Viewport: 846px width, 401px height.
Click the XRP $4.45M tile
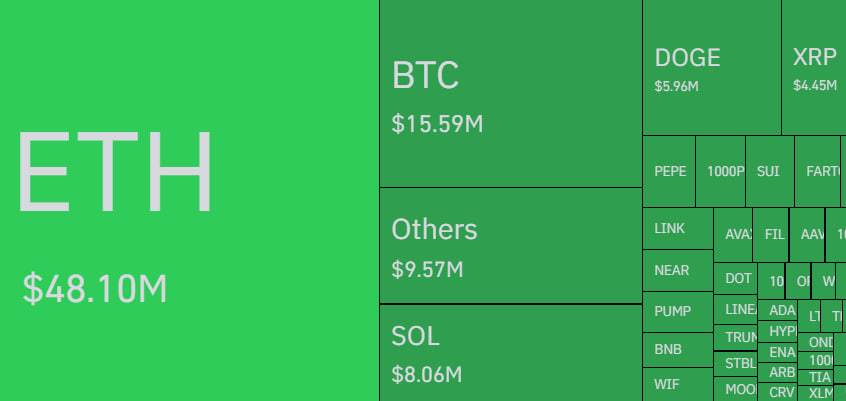814,67
